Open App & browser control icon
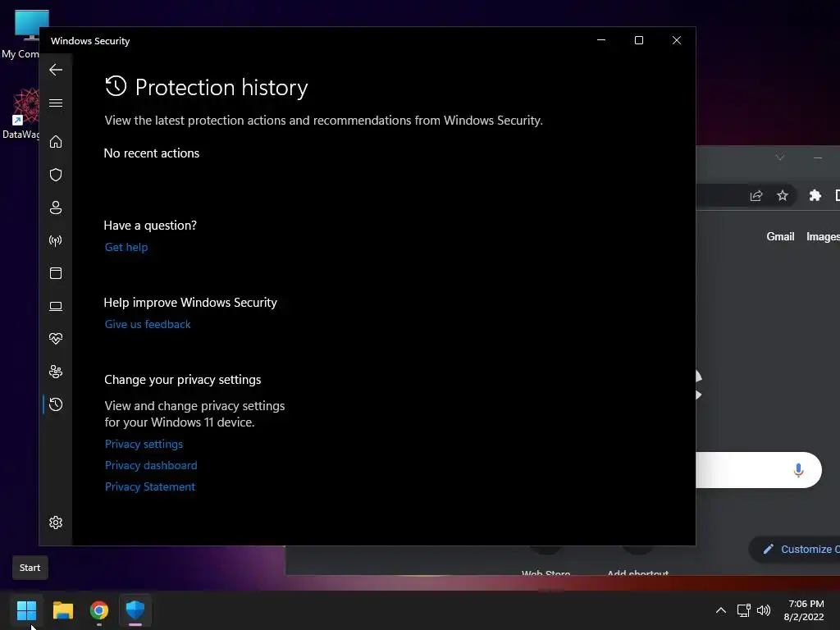The image size is (840, 630). pyautogui.click(x=56, y=273)
